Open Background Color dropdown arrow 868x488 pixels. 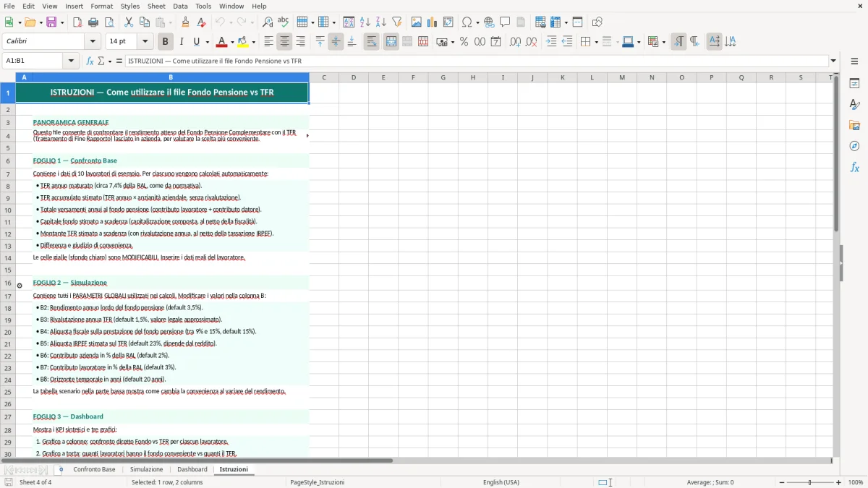click(x=254, y=42)
